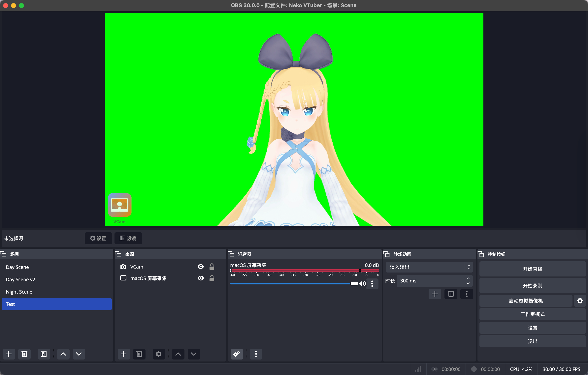The height and width of the screenshot is (375, 588).
Task: Click 工作室模式 button
Action: click(532, 314)
